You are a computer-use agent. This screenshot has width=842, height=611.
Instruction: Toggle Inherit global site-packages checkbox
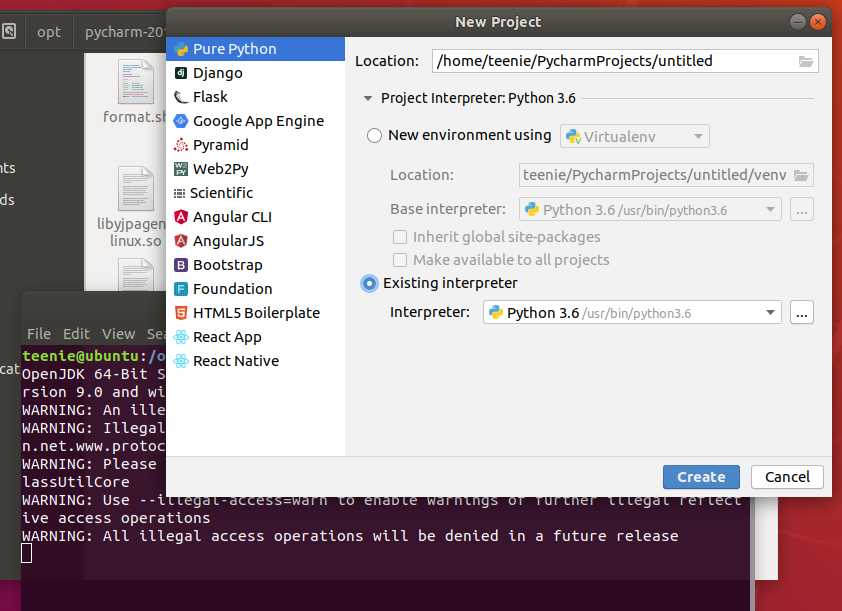pyautogui.click(x=400, y=237)
